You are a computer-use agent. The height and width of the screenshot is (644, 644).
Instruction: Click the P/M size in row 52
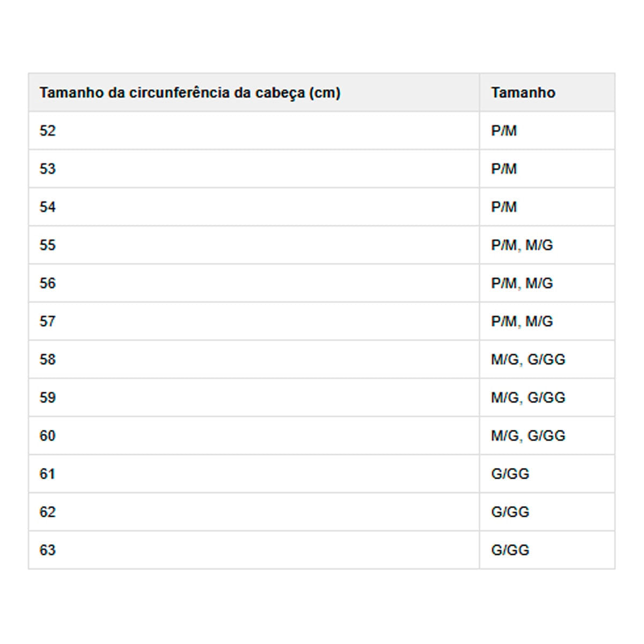coord(504,131)
